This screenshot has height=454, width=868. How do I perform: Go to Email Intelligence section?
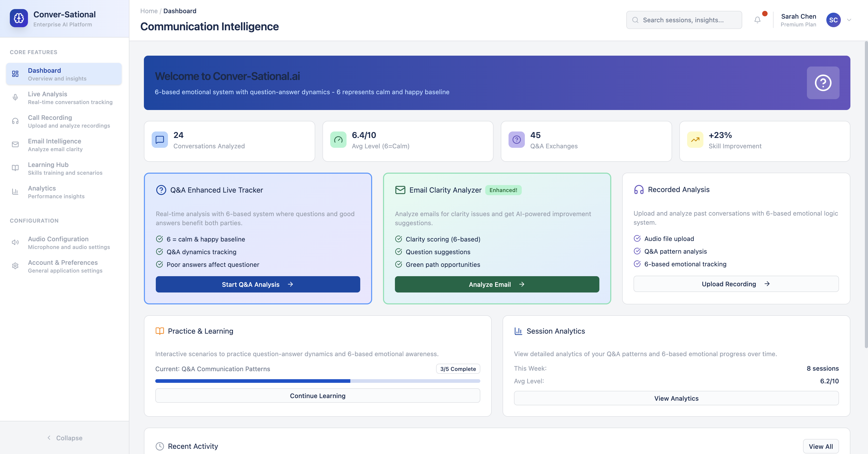tap(64, 145)
